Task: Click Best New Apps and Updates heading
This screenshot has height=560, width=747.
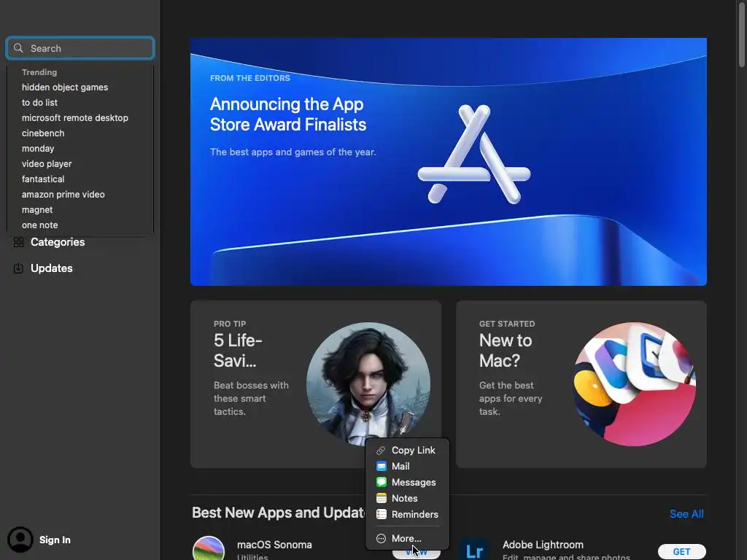Action: (x=278, y=513)
